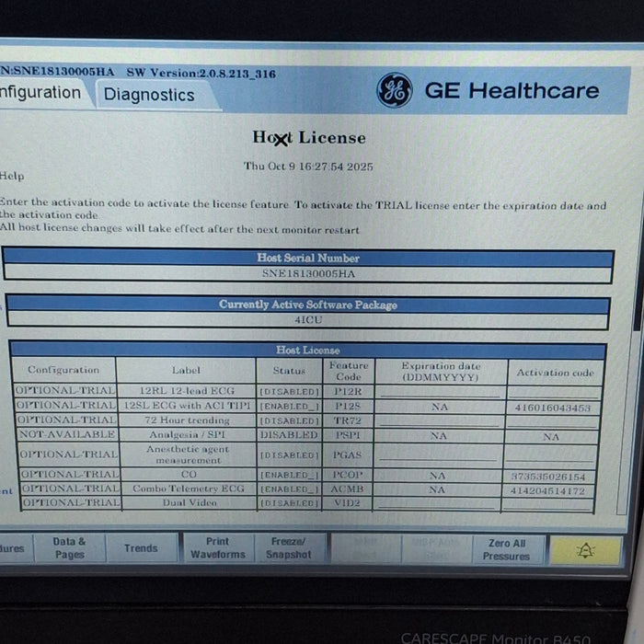Select feature code PSPI

coord(348,434)
